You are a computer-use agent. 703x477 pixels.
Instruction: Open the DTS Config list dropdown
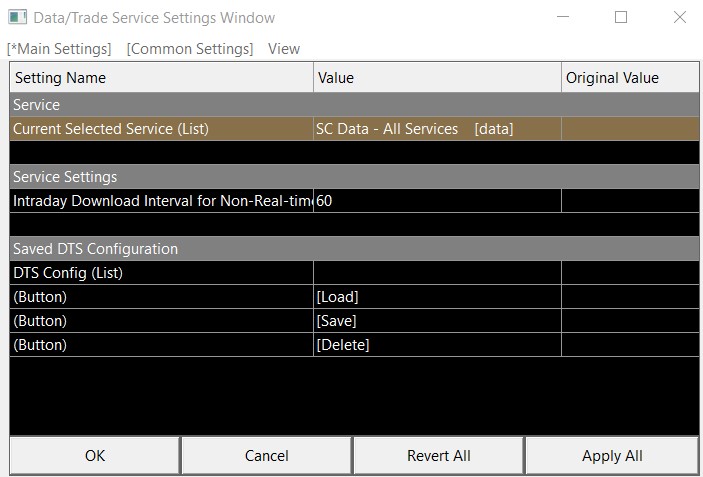coord(437,273)
